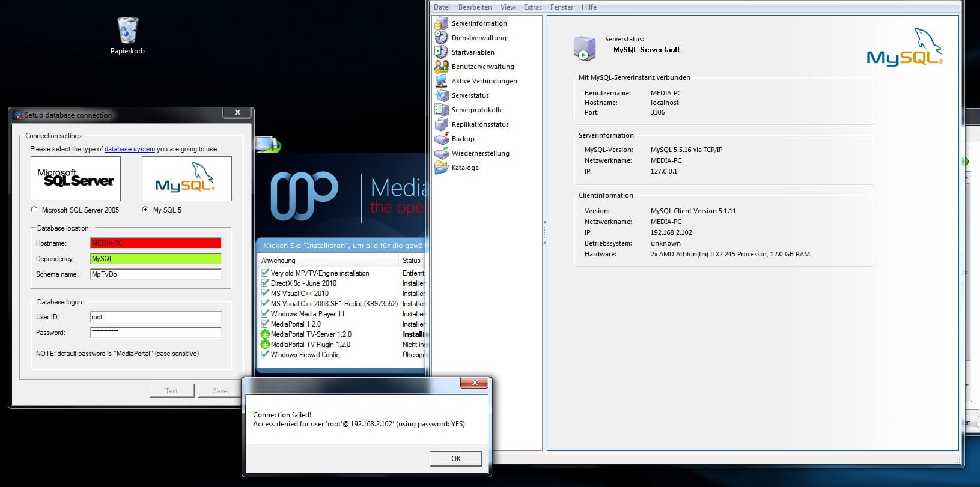Select the My SQL 5 radio button
980x487 pixels.
click(x=145, y=210)
